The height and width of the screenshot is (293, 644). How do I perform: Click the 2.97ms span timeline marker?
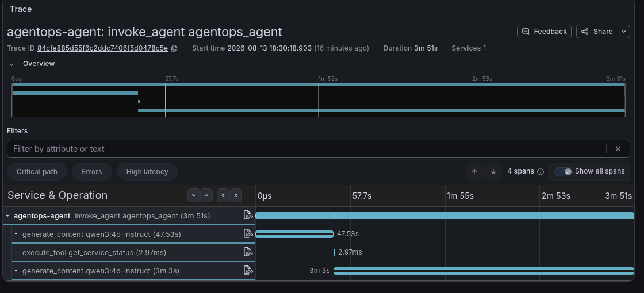pyautogui.click(x=334, y=252)
